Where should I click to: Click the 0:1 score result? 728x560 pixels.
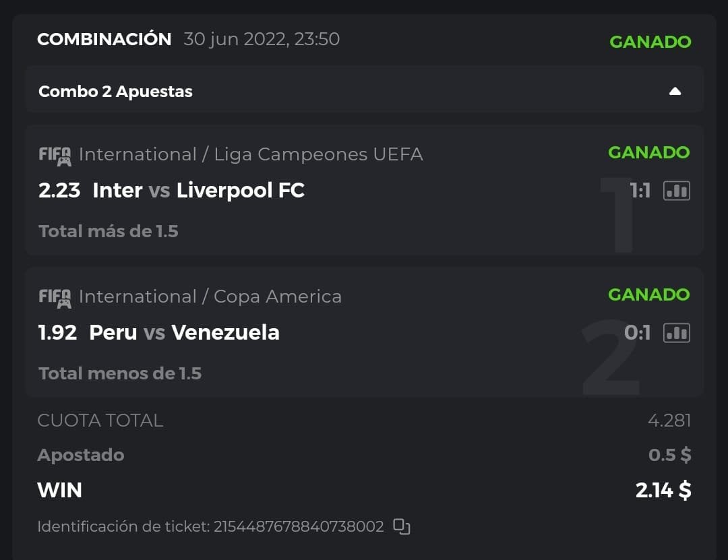point(637,333)
